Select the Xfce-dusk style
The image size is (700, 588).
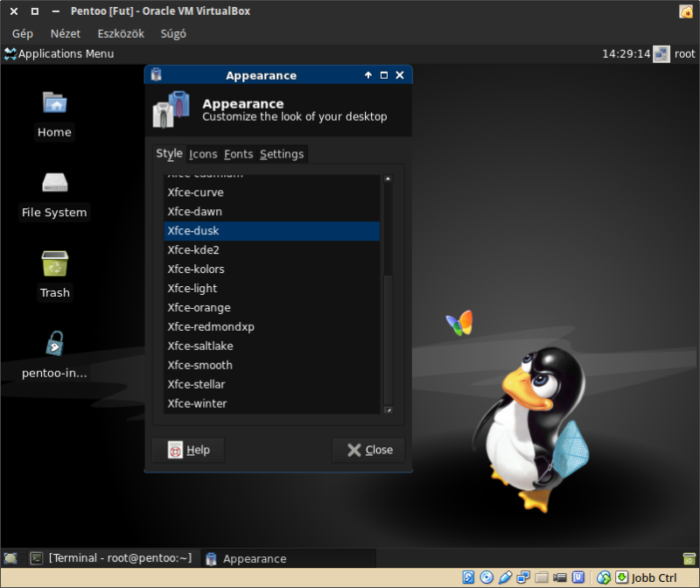point(272,231)
